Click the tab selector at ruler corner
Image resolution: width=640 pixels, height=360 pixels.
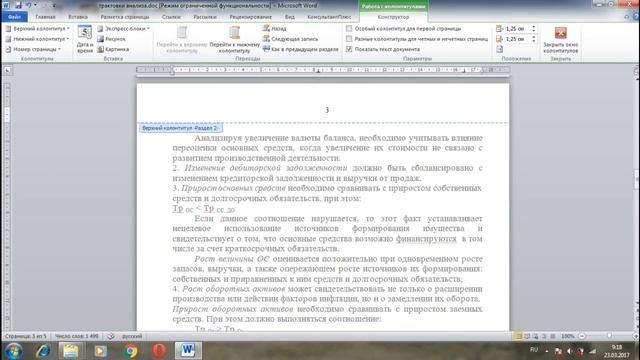(x=7, y=70)
